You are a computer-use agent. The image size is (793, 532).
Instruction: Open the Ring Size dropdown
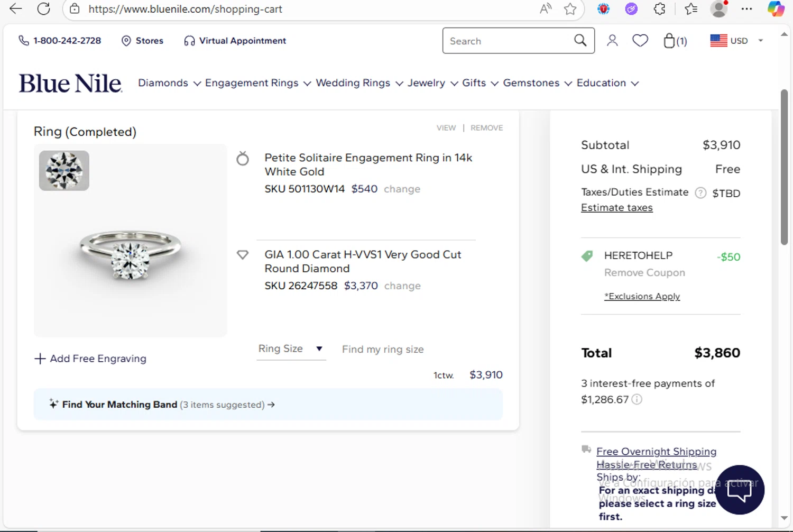pos(291,348)
